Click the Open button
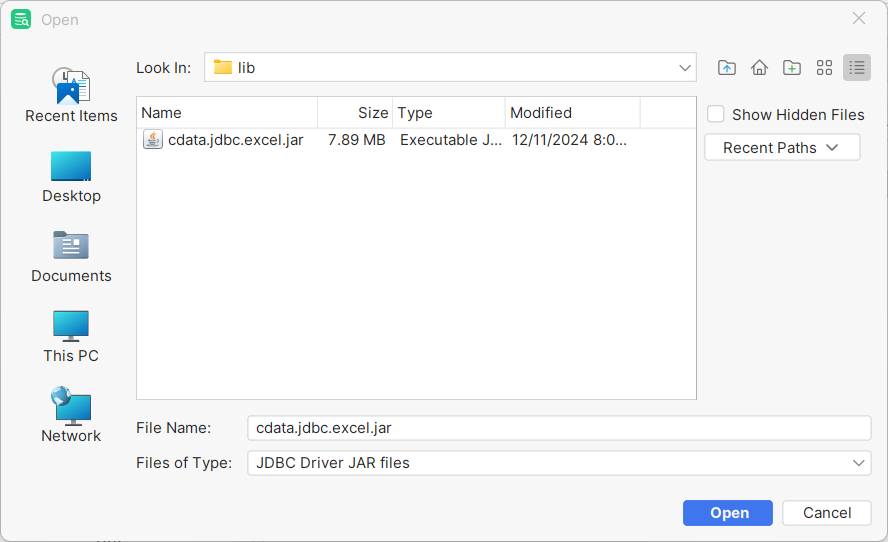Screen dimensions: 888x542 coord(727,513)
